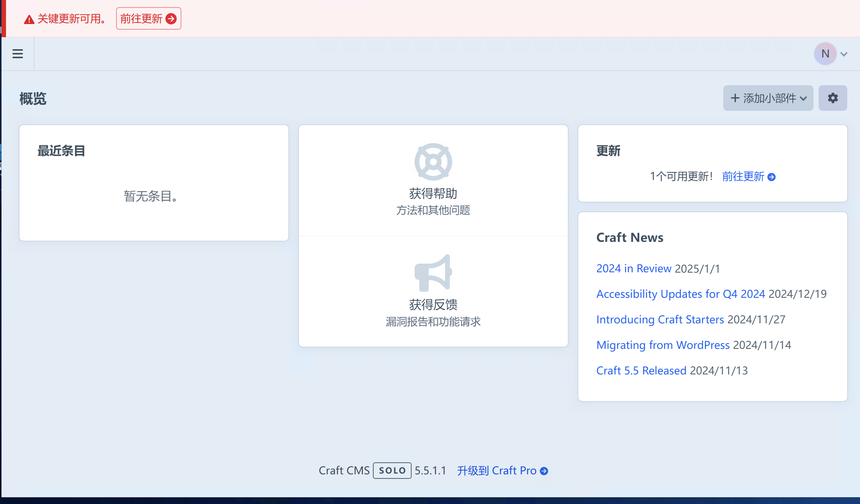Open the 2024 in Review article
860x504 pixels.
click(634, 269)
